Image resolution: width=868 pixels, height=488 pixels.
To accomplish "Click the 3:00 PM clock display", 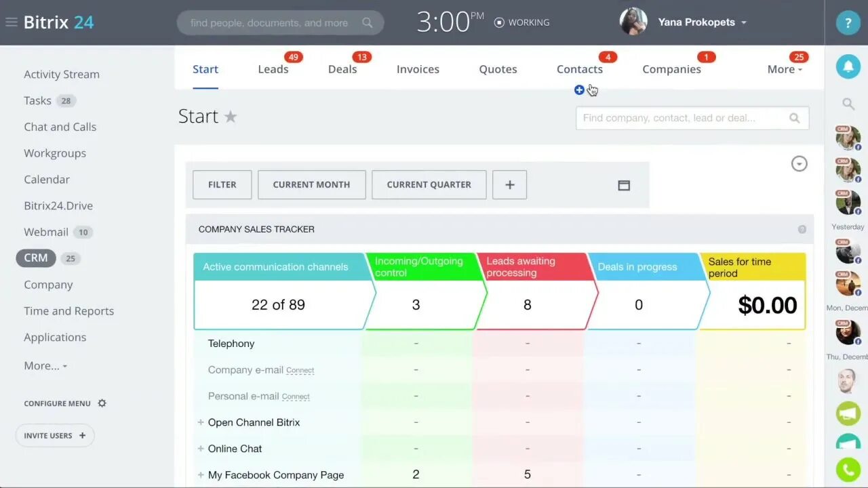I will 450,22.
